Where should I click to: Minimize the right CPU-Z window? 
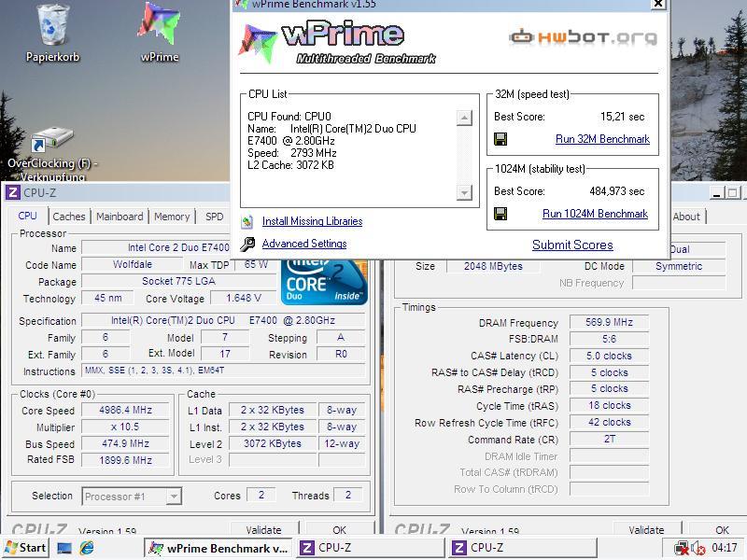pos(716,193)
